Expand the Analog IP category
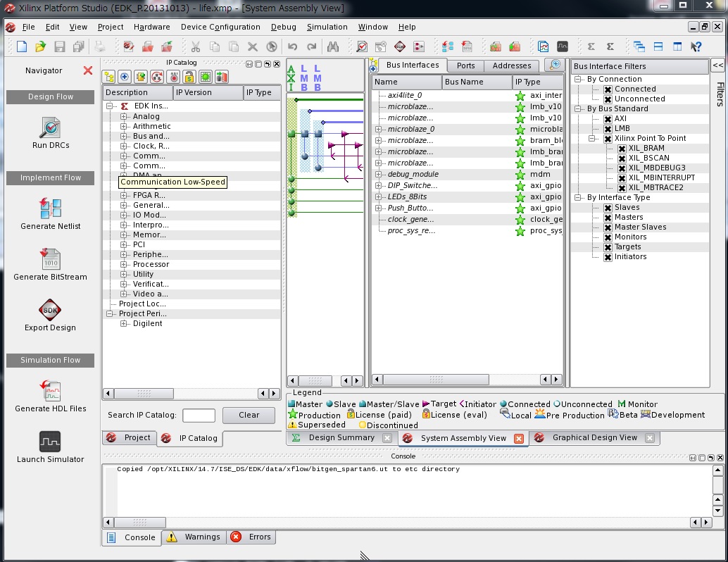The height and width of the screenshot is (562, 728). pos(123,117)
